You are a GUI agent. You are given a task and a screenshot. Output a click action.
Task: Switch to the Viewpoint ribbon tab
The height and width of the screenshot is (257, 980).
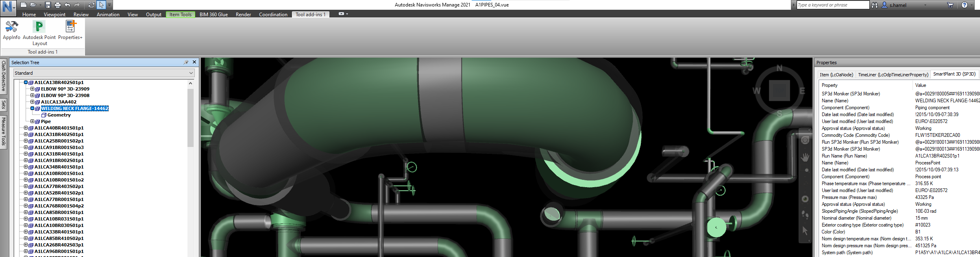pos(54,14)
